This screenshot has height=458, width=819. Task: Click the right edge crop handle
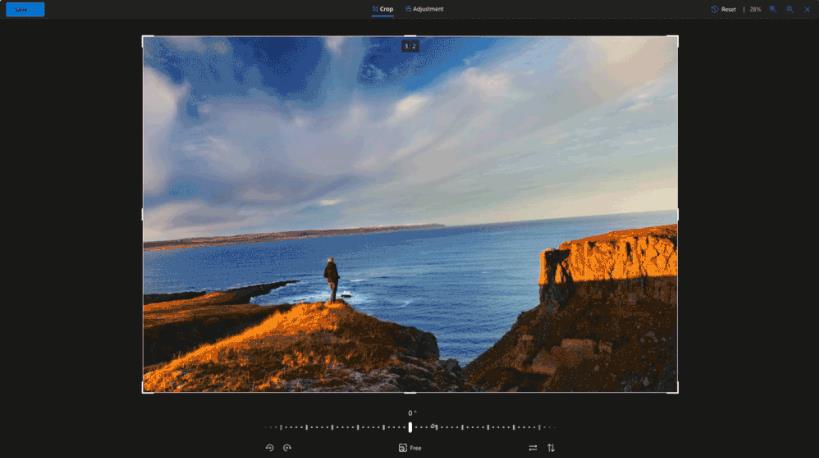tap(678, 214)
